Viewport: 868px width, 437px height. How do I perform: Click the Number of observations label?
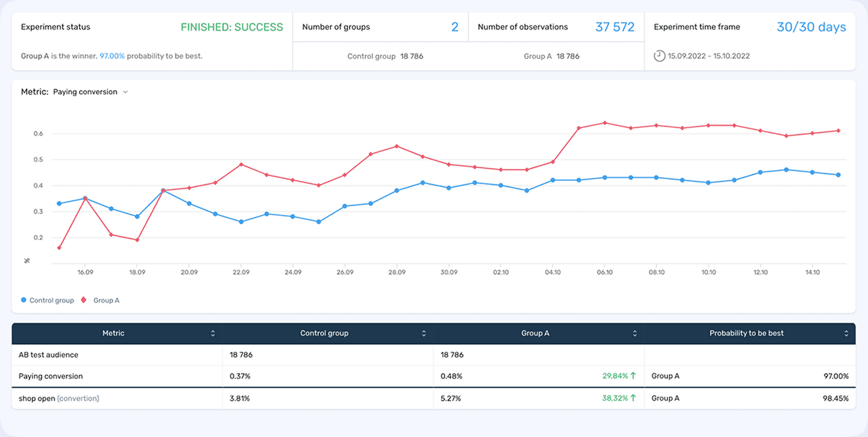point(523,27)
